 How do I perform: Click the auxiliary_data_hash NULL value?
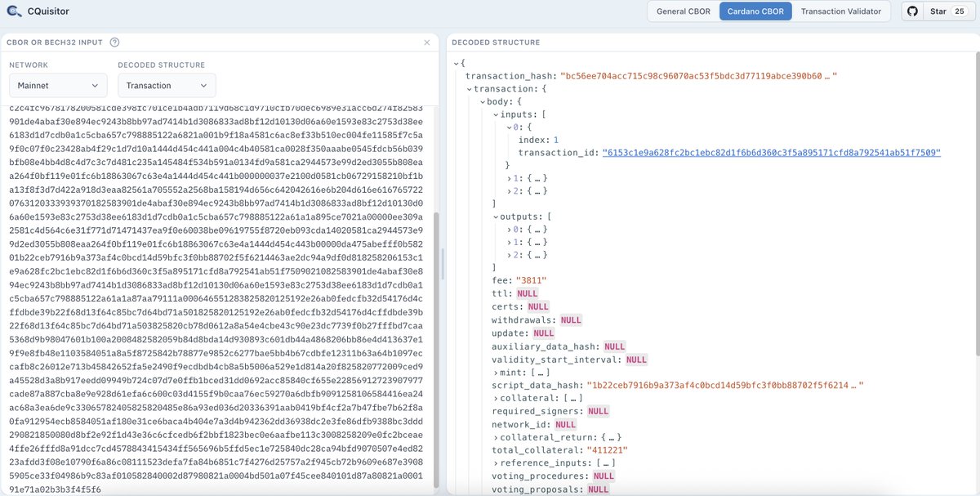(615, 346)
